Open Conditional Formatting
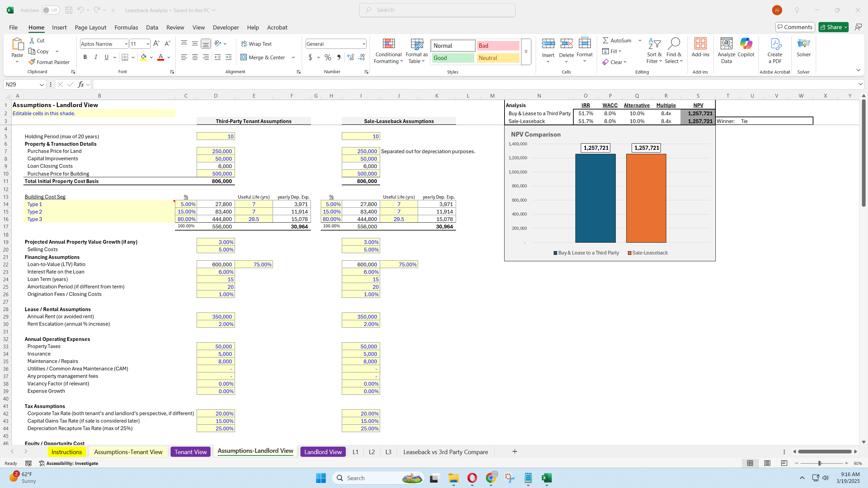The width and height of the screenshot is (868, 488). (389, 51)
